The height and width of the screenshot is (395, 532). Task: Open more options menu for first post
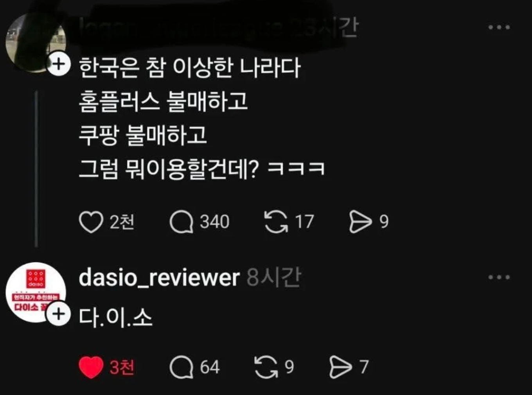coord(499,27)
